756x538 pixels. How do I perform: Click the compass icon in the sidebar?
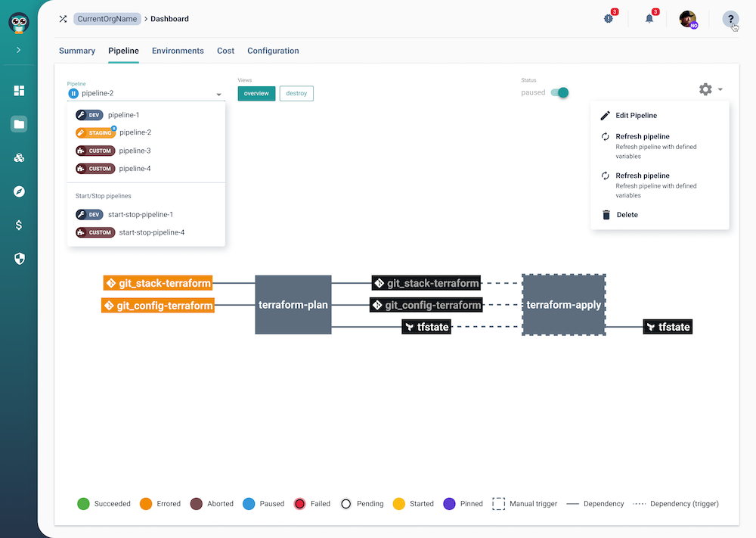tap(19, 191)
